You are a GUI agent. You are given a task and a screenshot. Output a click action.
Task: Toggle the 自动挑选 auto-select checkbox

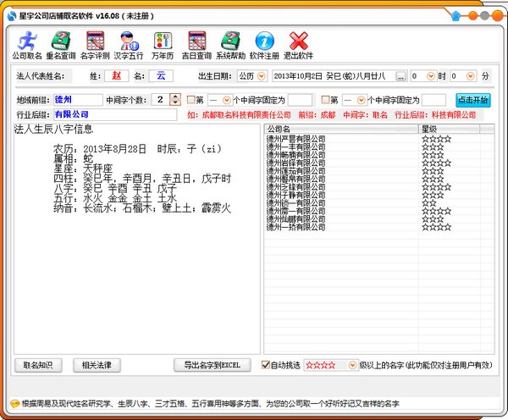click(x=265, y=365)
